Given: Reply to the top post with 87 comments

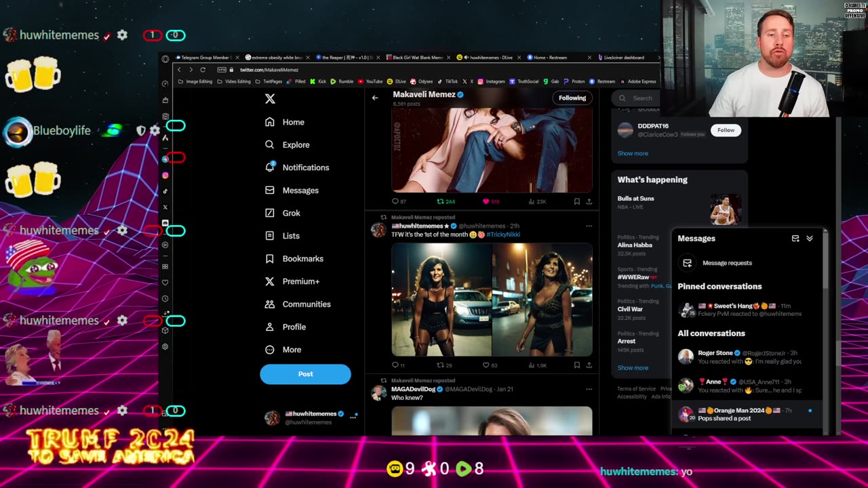Looking at the screenshot, I should (399, 201).
